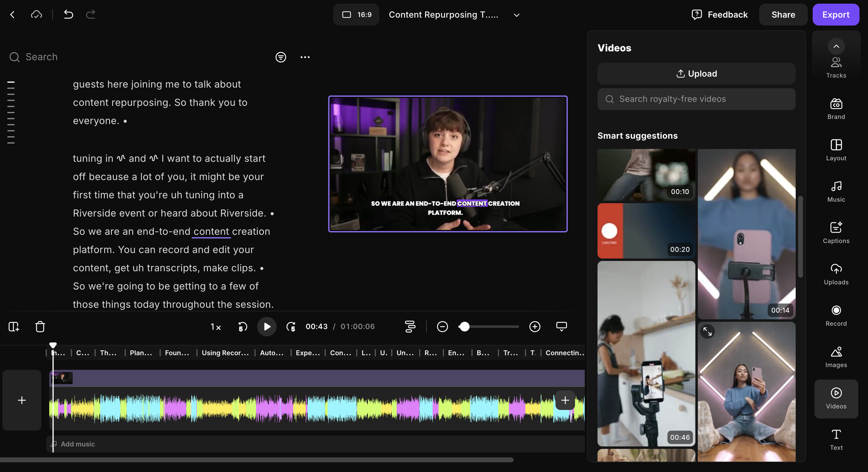Expand the preview of the bottom-right suggested video
The width and height of the screenshot is (868, 472).
pyautogui.click(x=707, y=332)
